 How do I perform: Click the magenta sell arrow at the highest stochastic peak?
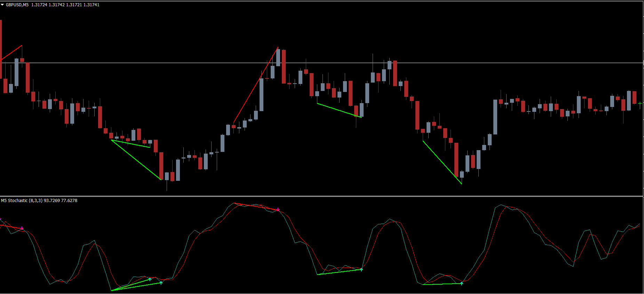click(278, 209)
